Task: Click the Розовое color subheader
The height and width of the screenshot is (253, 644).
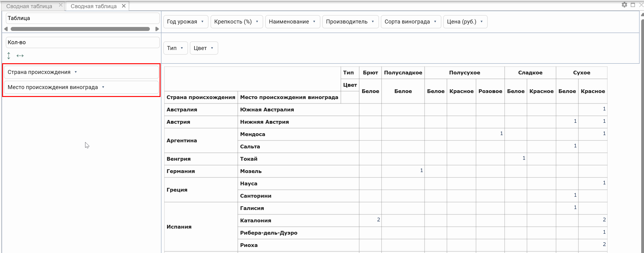Action: tap(490, 91)
